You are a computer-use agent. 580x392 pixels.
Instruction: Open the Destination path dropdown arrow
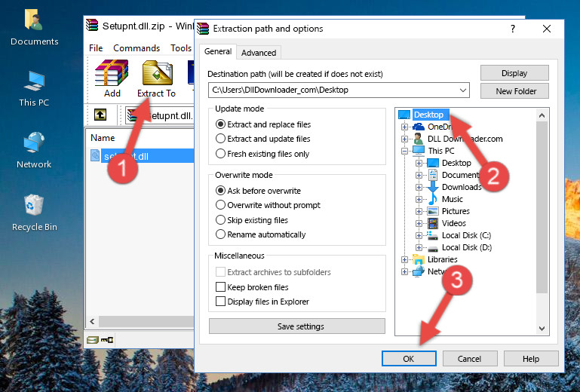pos(463,90)
